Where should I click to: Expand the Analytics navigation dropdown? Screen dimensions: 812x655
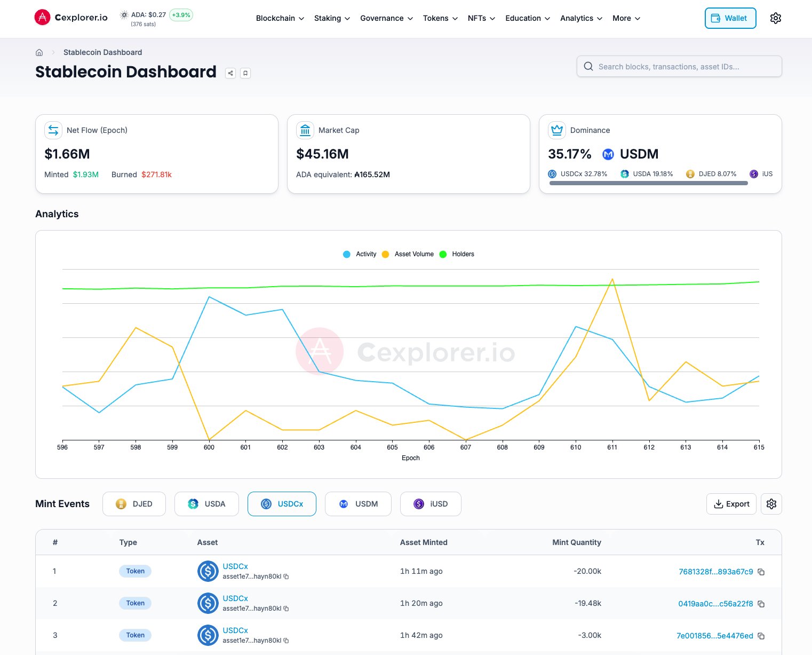581,18
